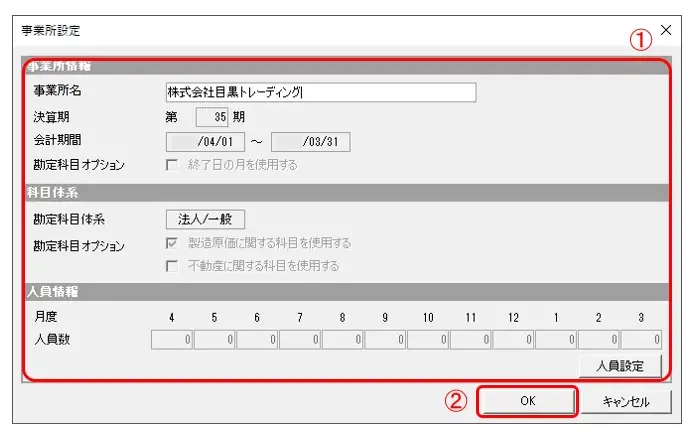Click the 事業所名 text field
The image size is (693, 435).
(320, 93)
